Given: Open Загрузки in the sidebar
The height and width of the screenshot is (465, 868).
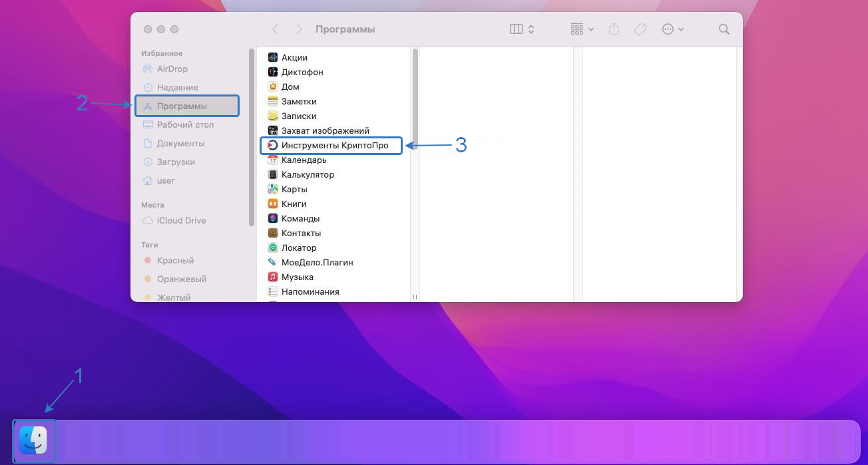Looking at the screenshot, I should pyautogui.click(x=176, y=162).
